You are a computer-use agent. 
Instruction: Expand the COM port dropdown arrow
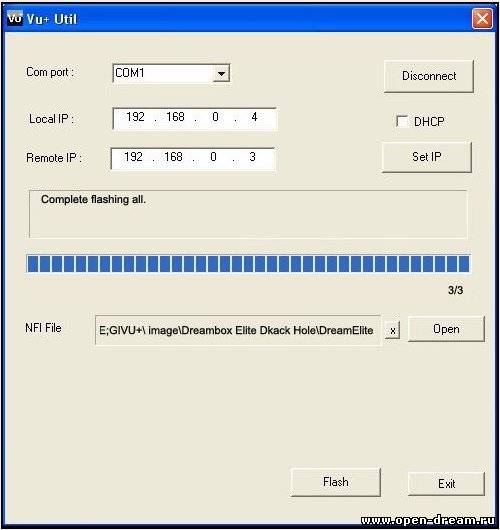point(221,73)
